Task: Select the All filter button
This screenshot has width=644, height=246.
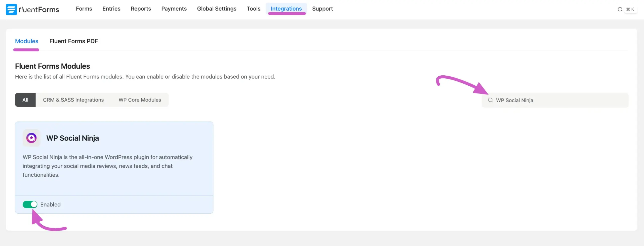Action: pyautogui.click(x=25, y=100)
